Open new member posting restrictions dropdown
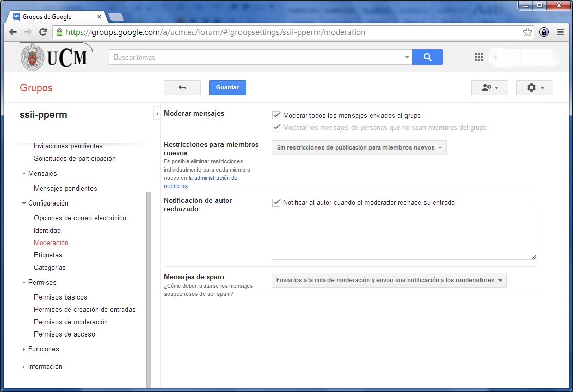Viewport: 573px width, 392px height. coord(359,148)
